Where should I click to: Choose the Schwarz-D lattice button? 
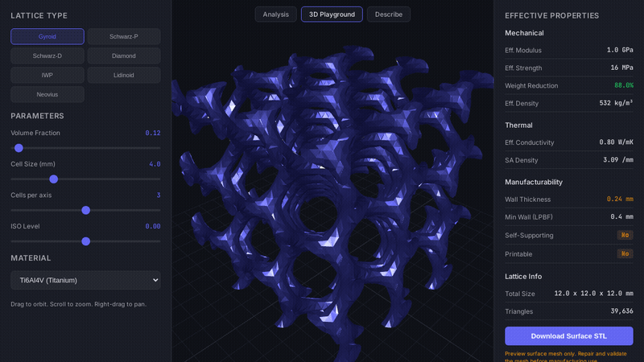47,56
